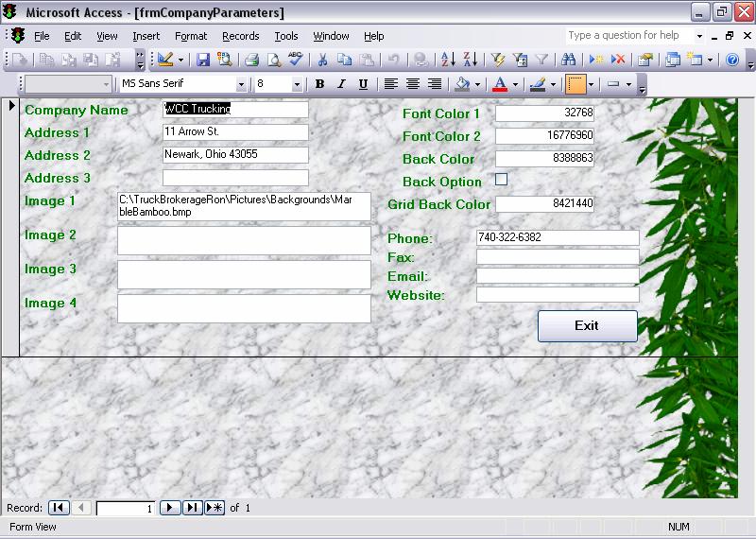
Task: Toggle the Back Option checkbox
Action: (x=502, y=180)
